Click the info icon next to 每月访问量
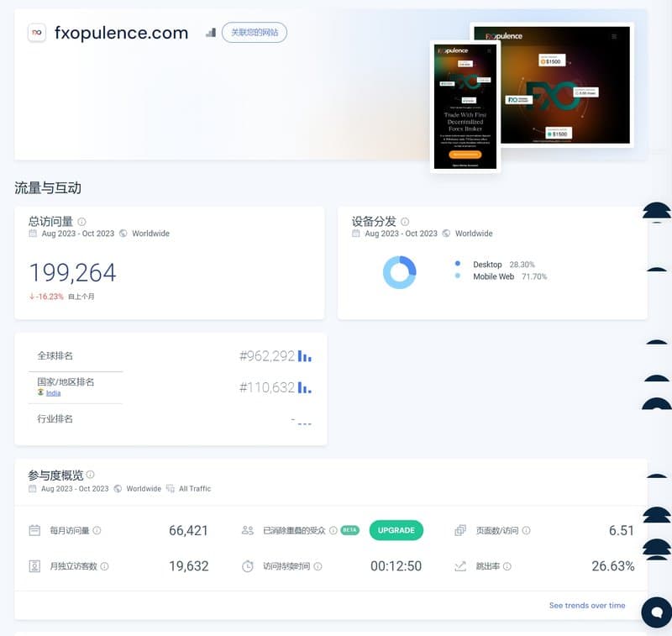This screenshot has width=672, height=636. 97,531
